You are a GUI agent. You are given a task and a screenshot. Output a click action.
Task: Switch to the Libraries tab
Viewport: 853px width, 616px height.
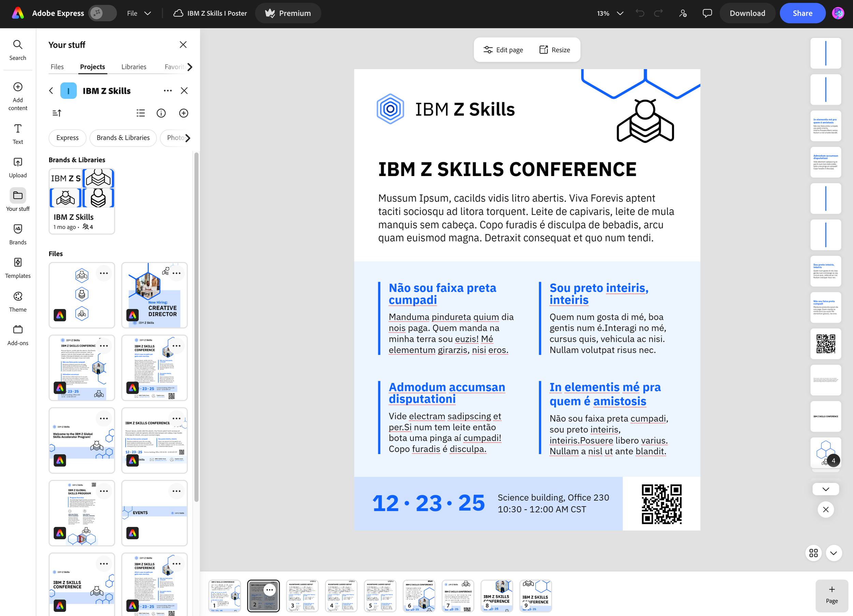(133, 67)
